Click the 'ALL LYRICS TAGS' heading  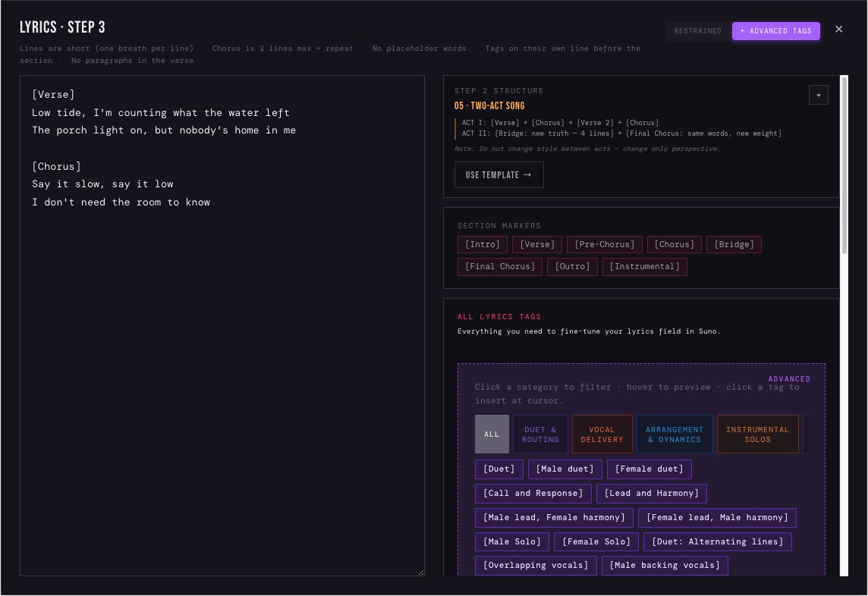498,317
